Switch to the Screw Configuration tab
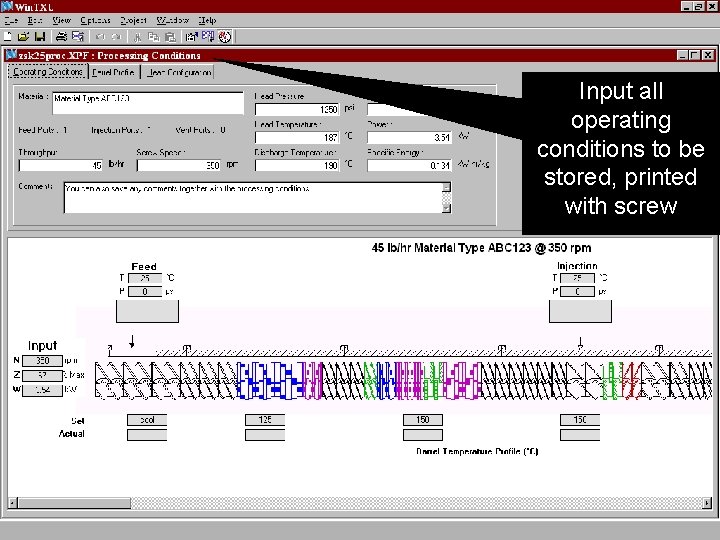Screen dimensions: 720x540 click(x=177, y=73)
